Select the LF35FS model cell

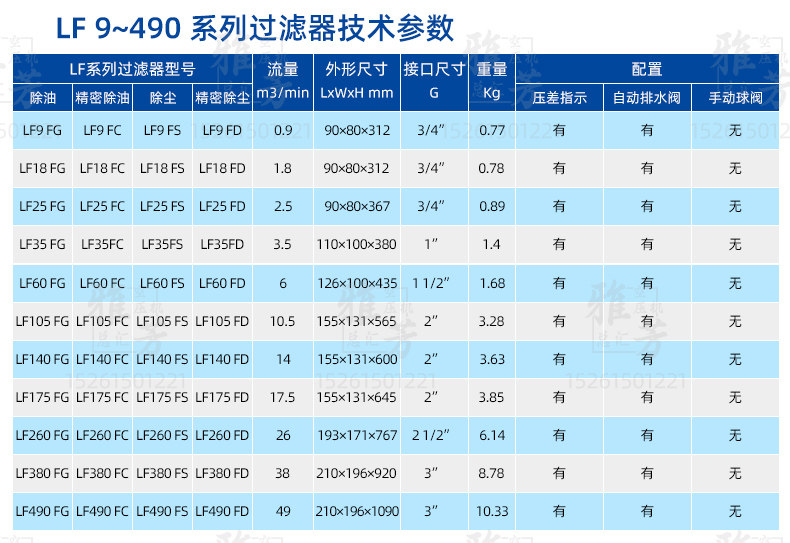point(162,245)
